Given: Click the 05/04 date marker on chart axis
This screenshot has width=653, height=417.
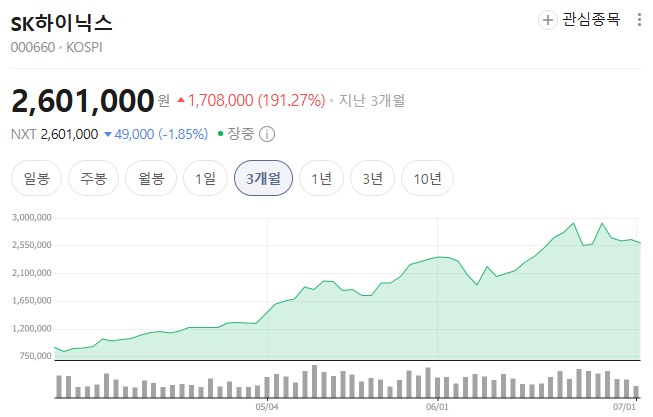Looking at the screenshot, I should click(x=267, y=407).
